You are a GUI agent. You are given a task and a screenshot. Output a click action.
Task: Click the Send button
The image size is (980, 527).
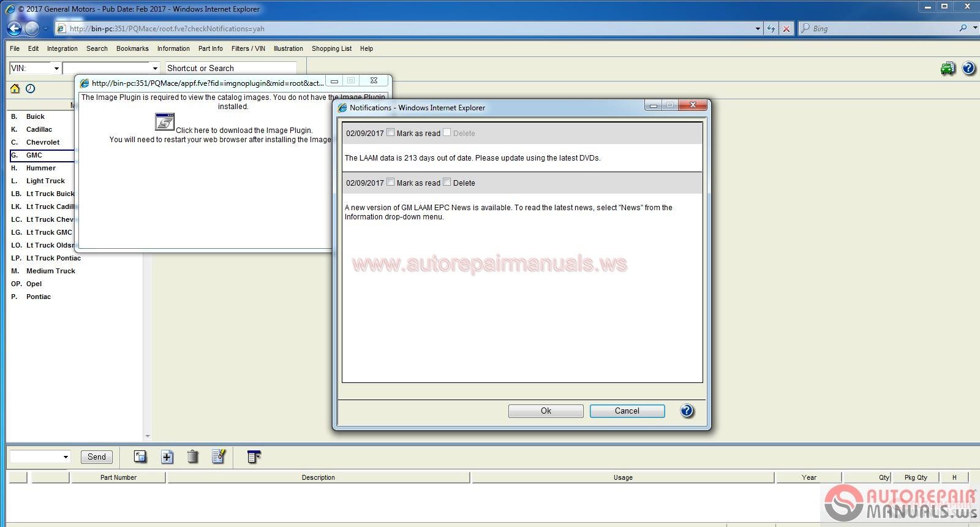coord(97,457)
